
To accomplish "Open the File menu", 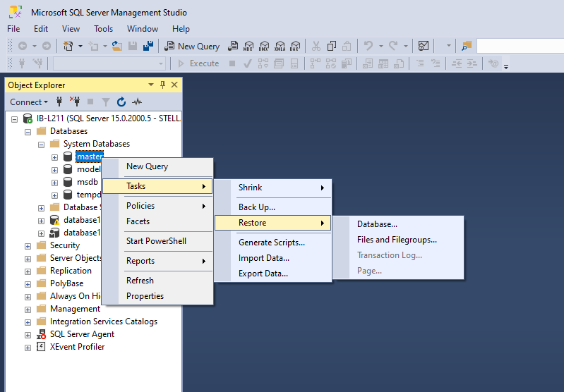I will [x=13, y=29].
